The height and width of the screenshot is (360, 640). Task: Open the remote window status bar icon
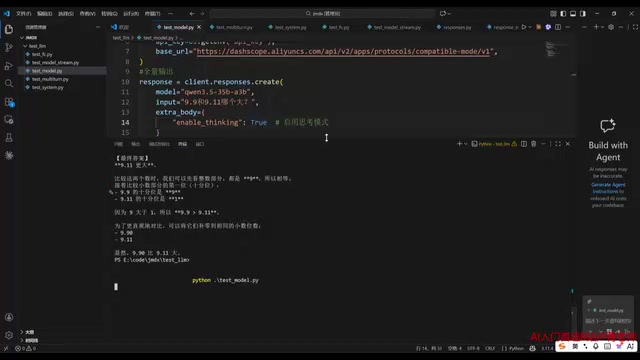(6, 349)
